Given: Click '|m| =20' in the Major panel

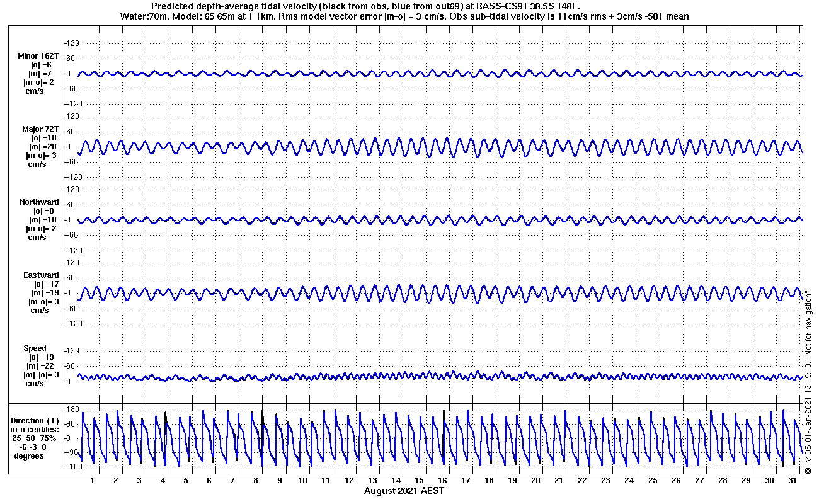Looking at the screenshot, I should click(x=44, y=147).
